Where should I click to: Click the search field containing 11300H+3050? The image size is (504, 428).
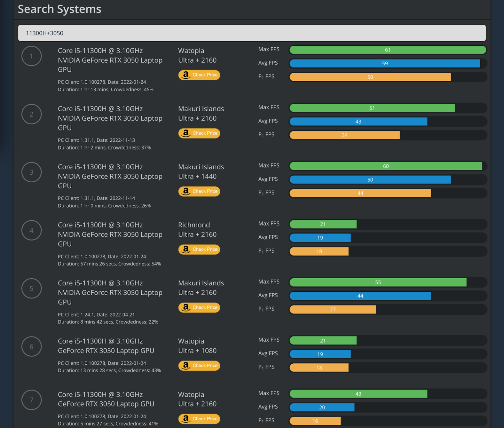[252, 33]
